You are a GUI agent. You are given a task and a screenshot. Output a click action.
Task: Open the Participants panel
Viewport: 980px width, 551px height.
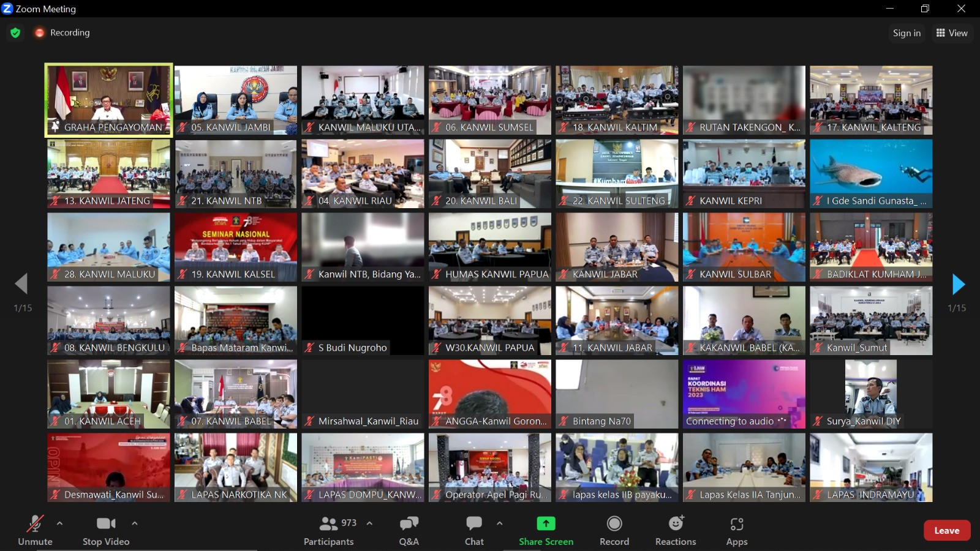(329, 530)
